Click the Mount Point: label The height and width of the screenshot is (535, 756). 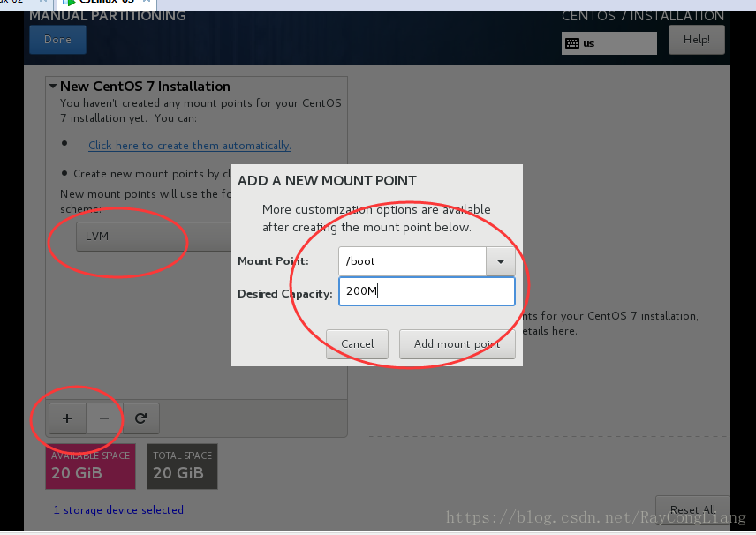click(x=273, y=261)
